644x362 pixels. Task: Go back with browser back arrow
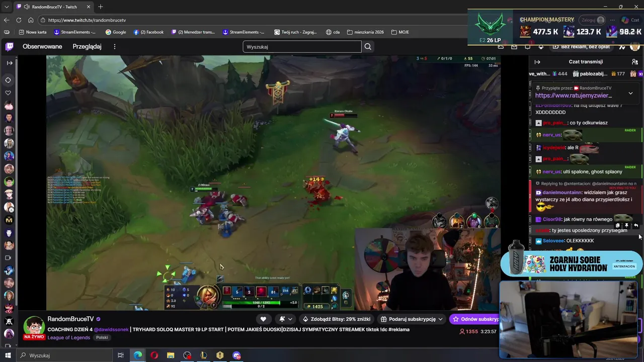(x=7, y=20)
